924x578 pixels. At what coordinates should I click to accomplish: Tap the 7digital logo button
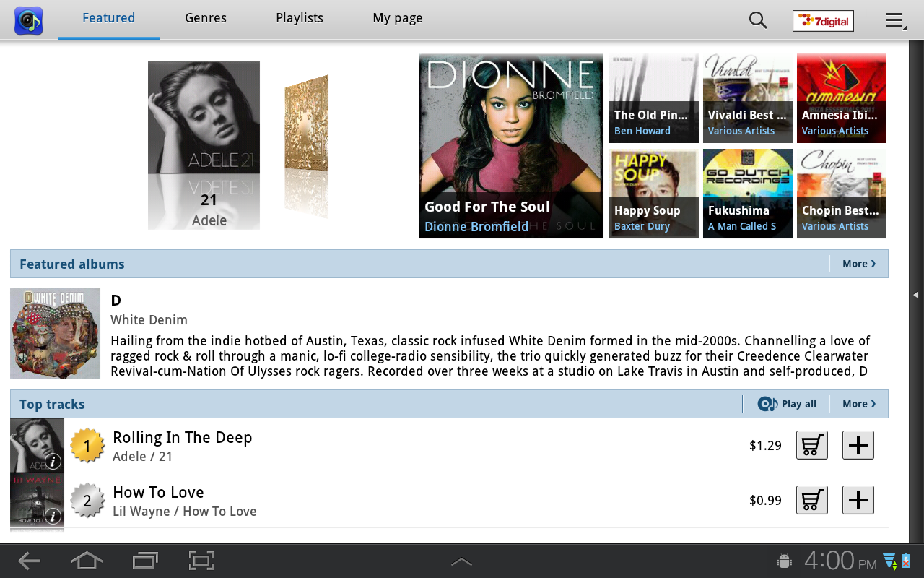(823, 21)
